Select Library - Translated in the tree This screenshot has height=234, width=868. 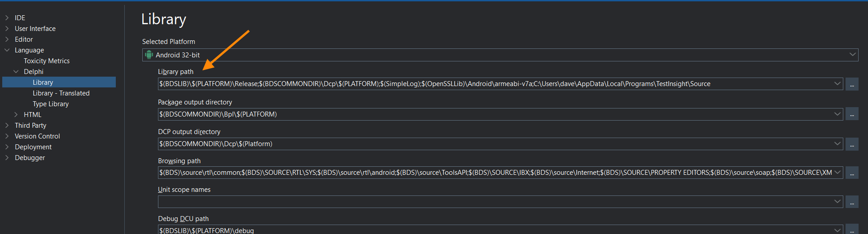pyautogui.click(x=61, y=93)
